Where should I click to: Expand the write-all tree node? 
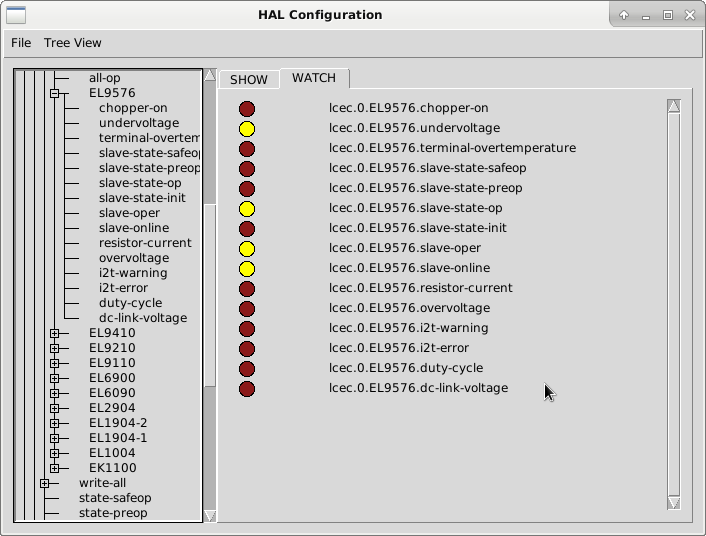click(x=45, y=483)
